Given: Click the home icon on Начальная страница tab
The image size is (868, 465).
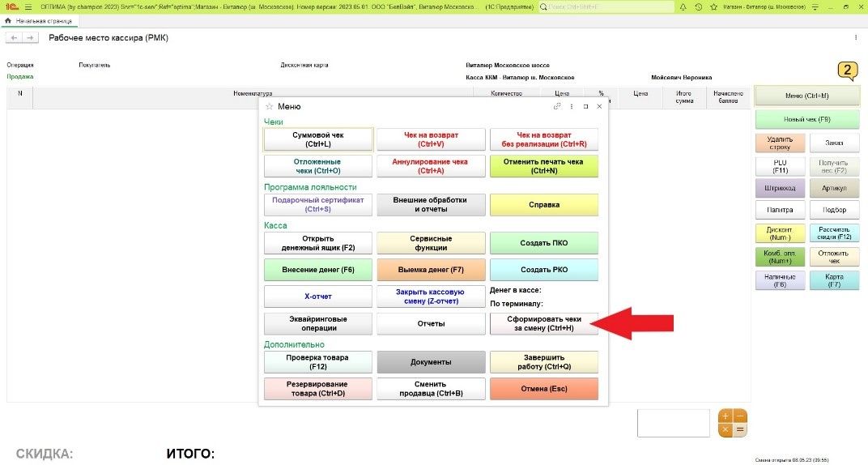Looking at the screenshot, I should [8, 20].
